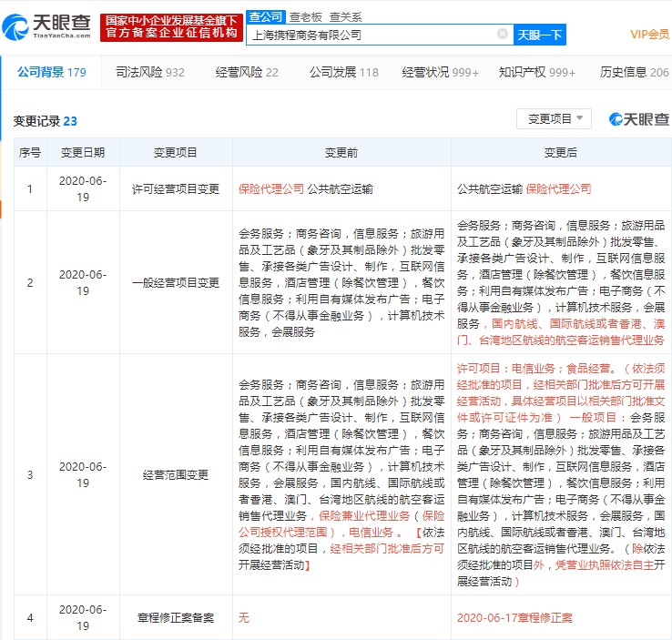The height and width of the screenshot is (640, 672).
Task: Open the Tianyancha logo homepage
Action: [46, 26]
